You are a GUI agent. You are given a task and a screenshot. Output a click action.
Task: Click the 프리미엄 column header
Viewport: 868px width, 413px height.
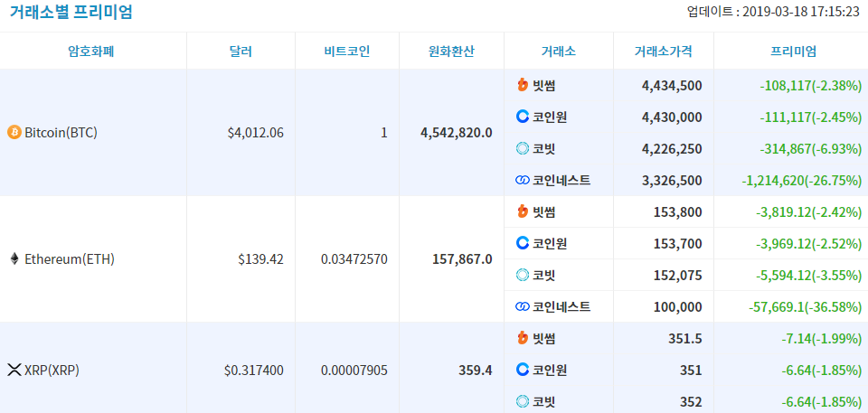pyautogui.click(x=793, y=52)
